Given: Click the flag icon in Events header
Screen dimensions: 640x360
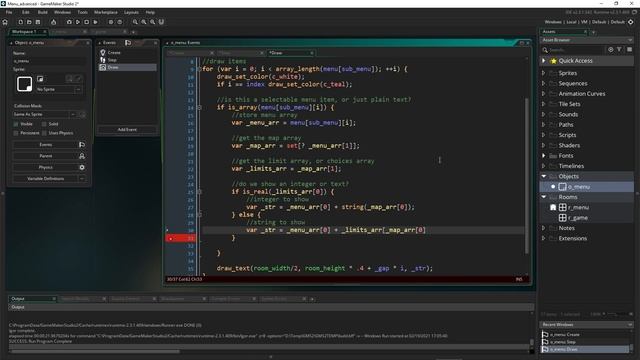Looking at the screenshot, I should point(128,42).
